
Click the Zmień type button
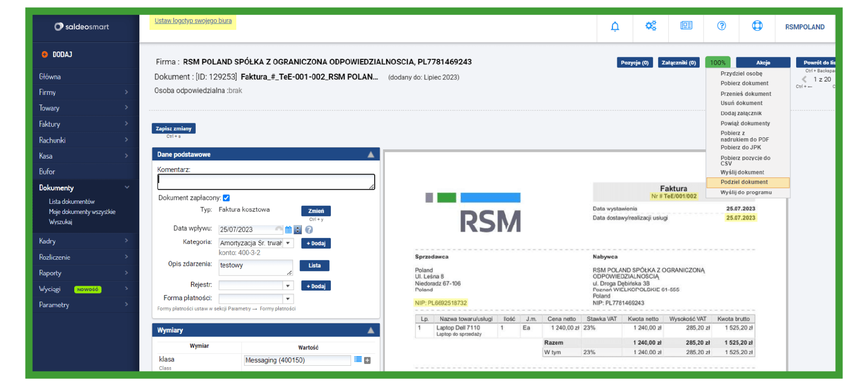click(316, 211)
